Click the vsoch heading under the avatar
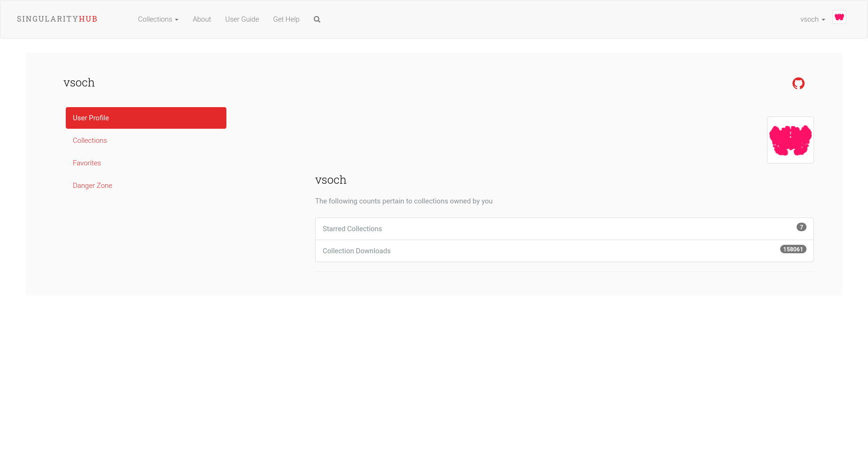Viewport: 868px width, 460px height. pyautogui.click(x=331, y=180)
